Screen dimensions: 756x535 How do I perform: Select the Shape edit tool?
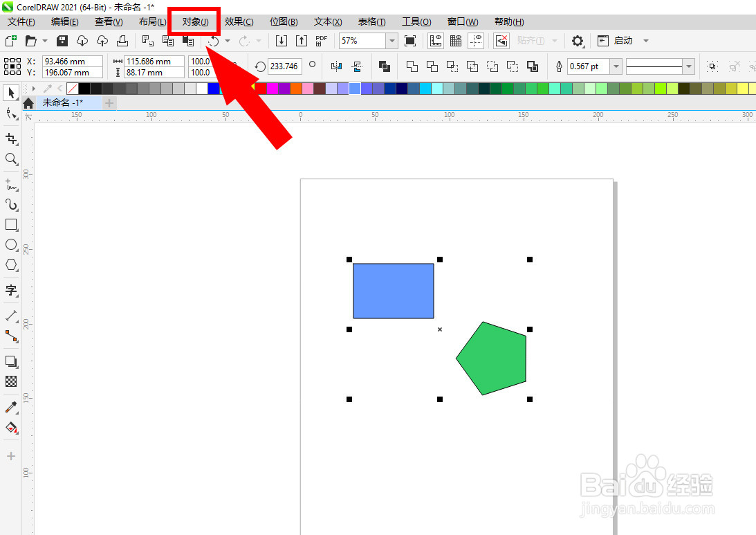[11, 114]
